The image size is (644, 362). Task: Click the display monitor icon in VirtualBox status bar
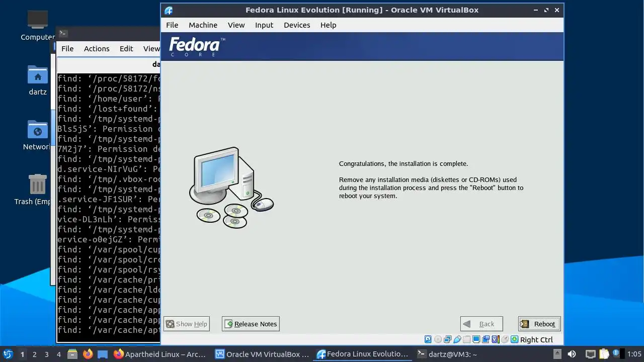(x=476, y=339)
